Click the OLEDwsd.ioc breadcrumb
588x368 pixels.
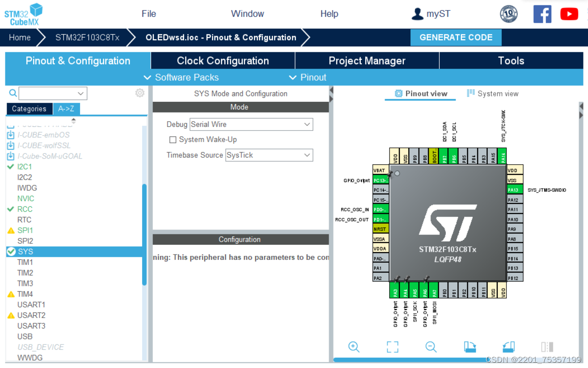click(221, 38)
